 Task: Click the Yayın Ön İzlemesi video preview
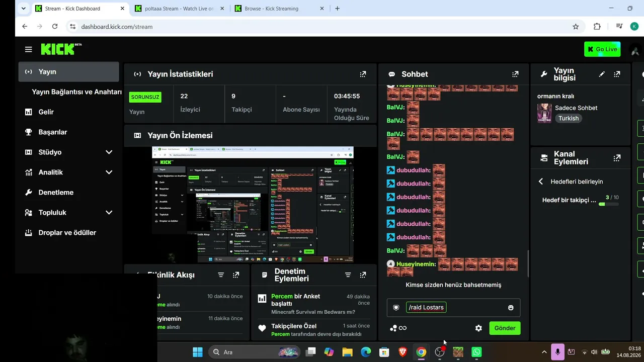(x=253, y=205)
